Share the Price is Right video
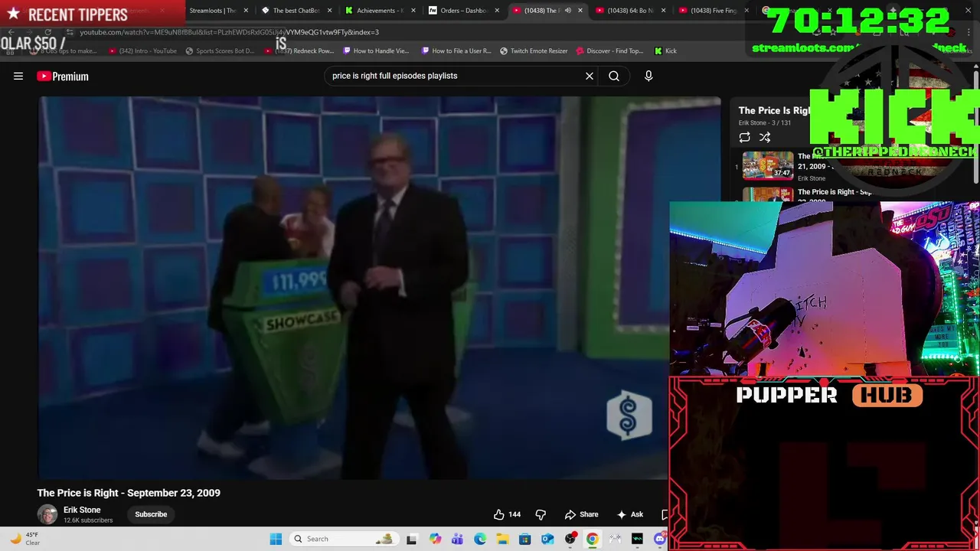The width and height of the screenshot is (980, 551). [x=582, y=514]
